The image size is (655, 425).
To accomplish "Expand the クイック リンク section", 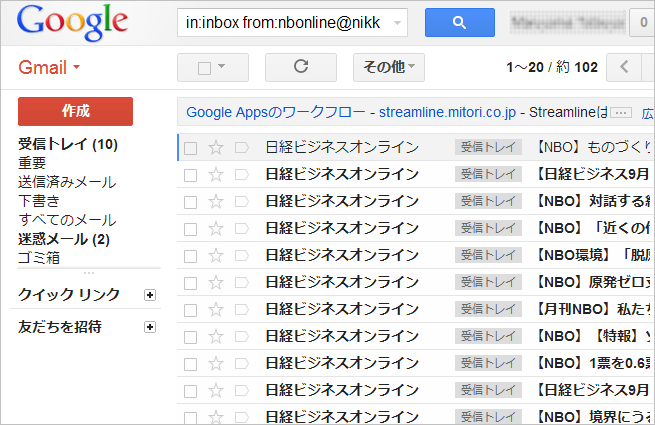I will [150, 295].
